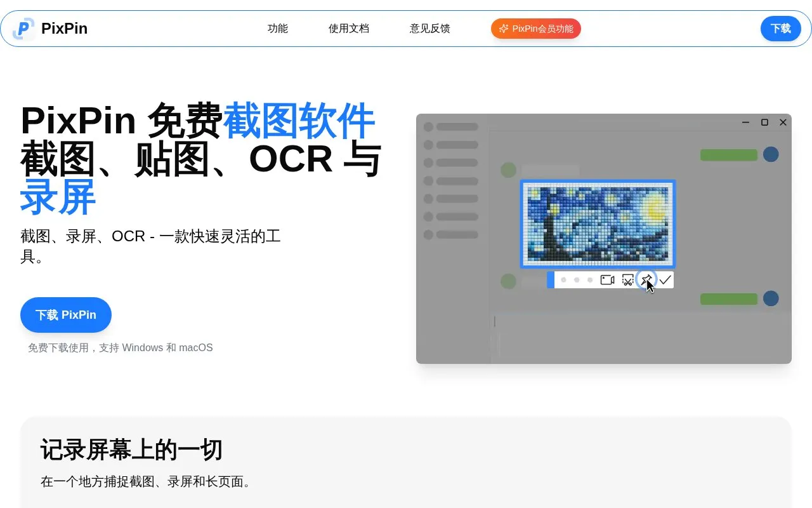812x508 pixels.
Task: Click the PixPin brand name text
Action: pos(64,29)
